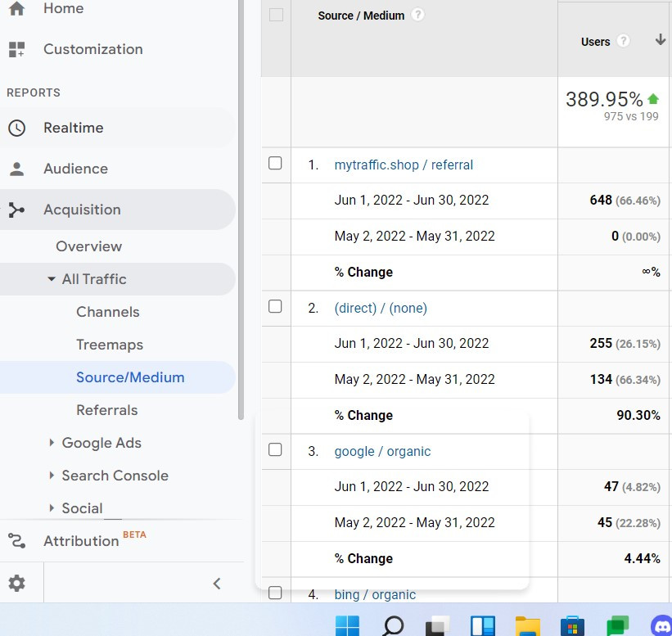Open the google / organic source link
The height and width of the screenshot is (636, 672).
pyautogui.click(x=382, y=451)
